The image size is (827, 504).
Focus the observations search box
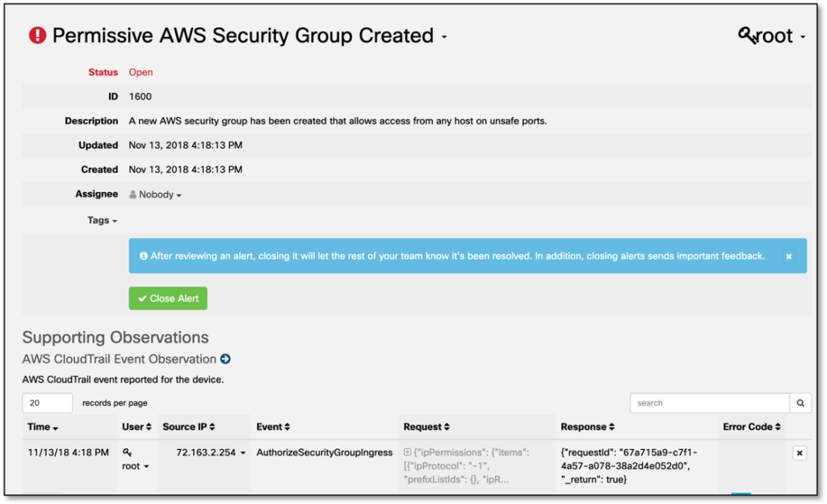click(x=709, y=403)
